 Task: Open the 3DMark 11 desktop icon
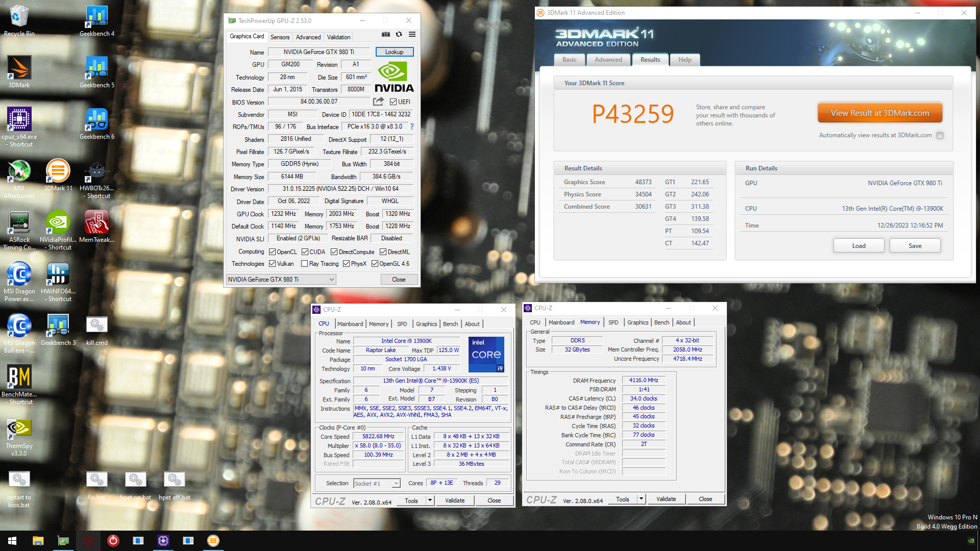tap(58, 175)
